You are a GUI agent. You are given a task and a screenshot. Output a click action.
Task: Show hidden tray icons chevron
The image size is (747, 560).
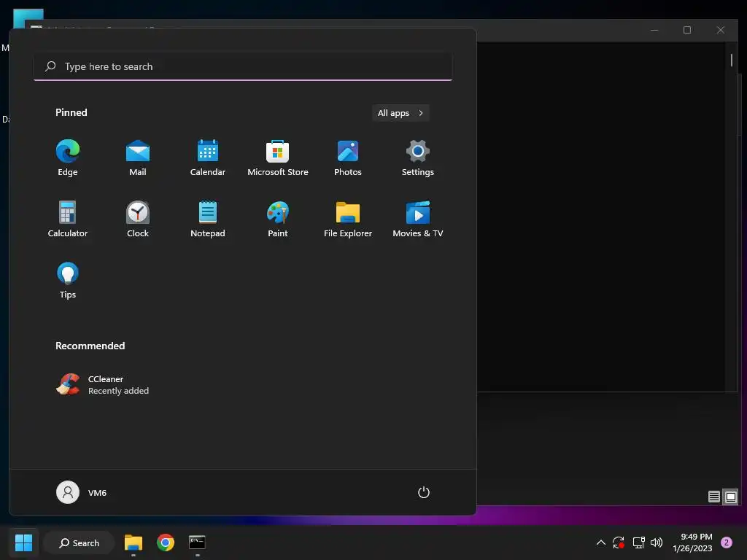coord(601,542)
